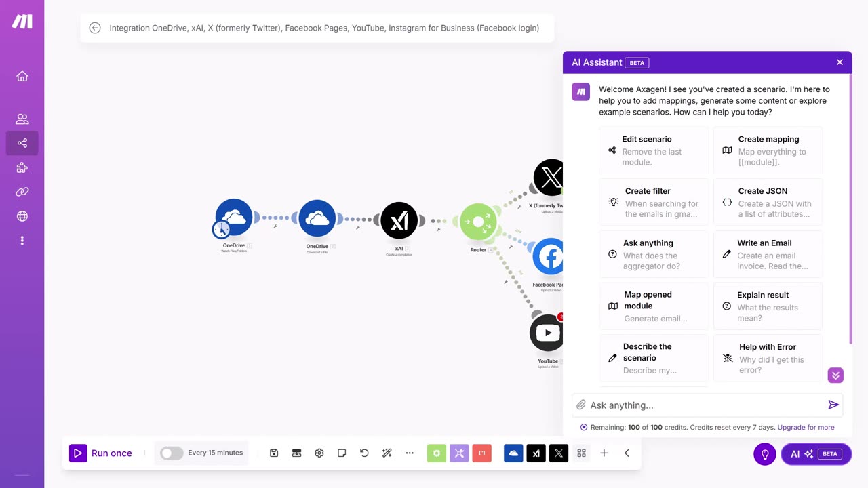Click wrench filter between the two OneDrive modules

pyautogui.click(x=275, y=226)
